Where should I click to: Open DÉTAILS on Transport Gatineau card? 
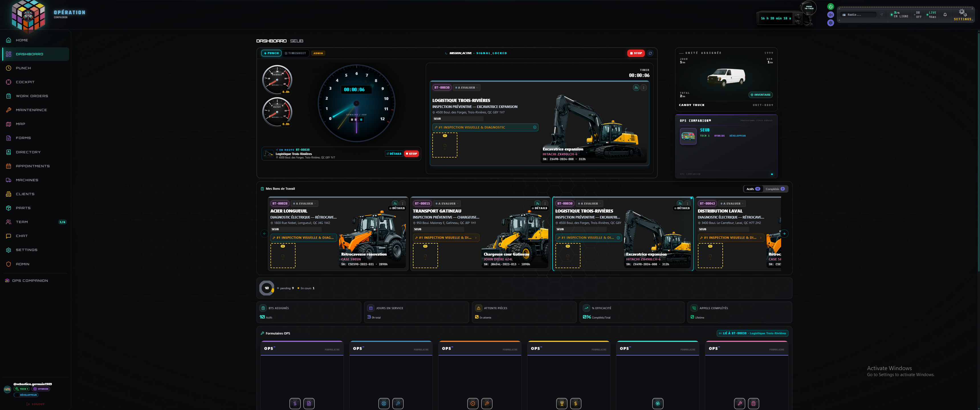(x=539, y=208)
